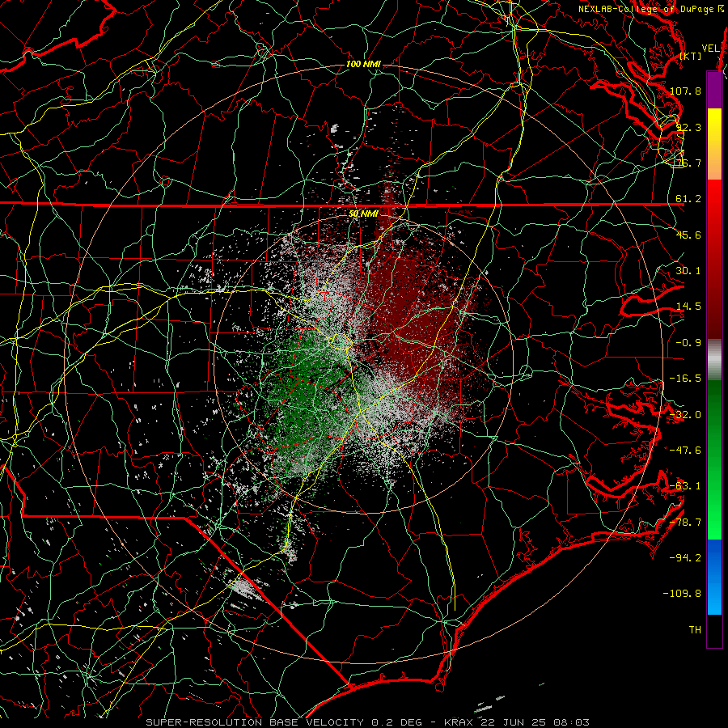This screenshot has height=728, width=728.
Task: Click the 45.6 scale value
Action: [x=688, y=235]
